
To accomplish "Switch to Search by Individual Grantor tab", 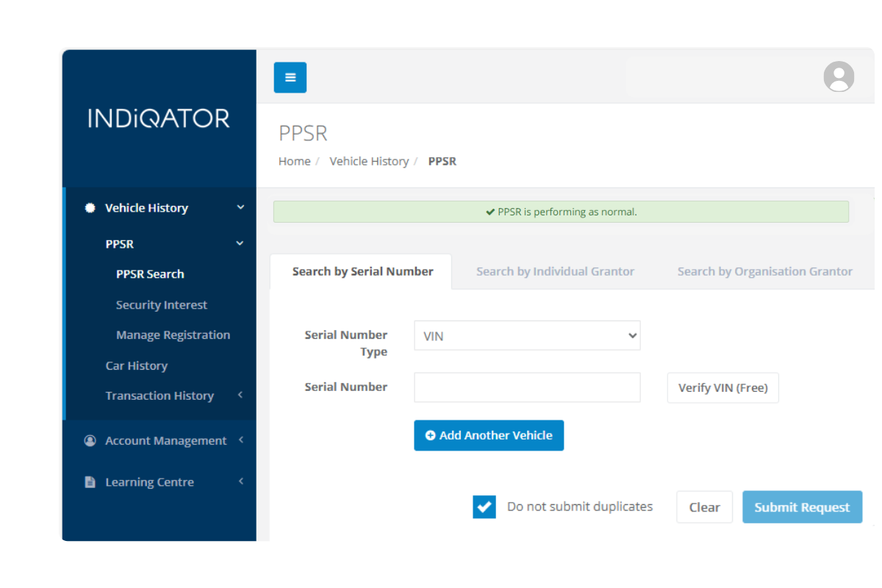I will (555, 271).
